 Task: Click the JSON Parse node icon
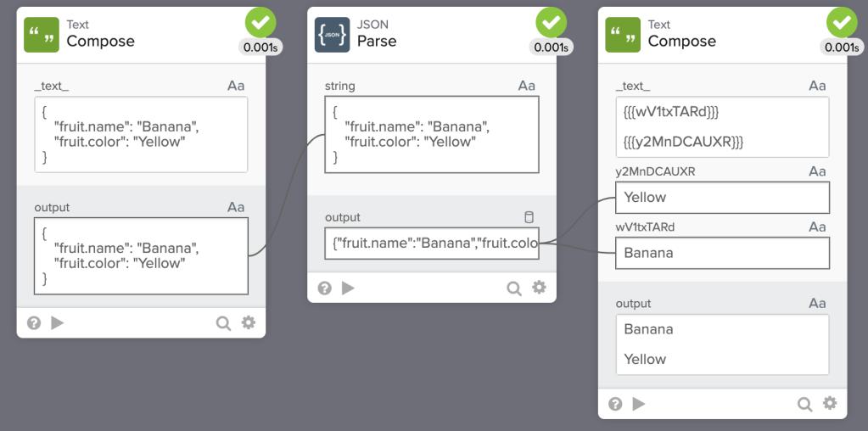tap(332, 35)
